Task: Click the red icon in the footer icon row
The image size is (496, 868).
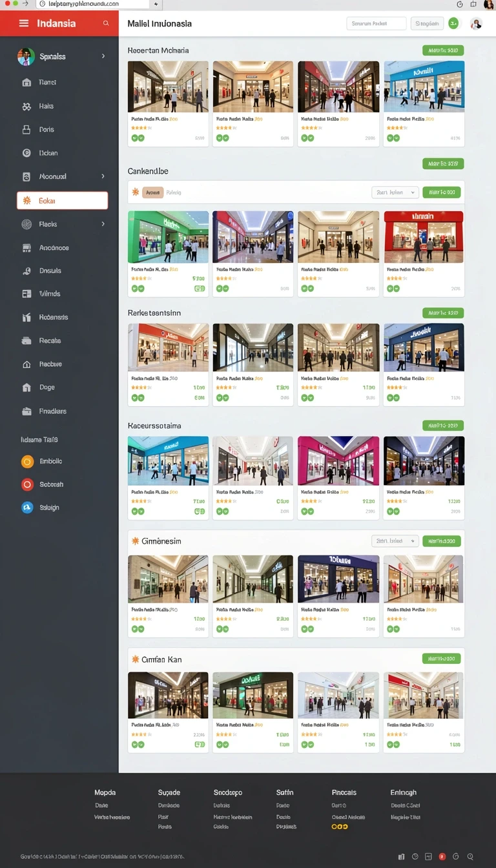Action: 442,856
